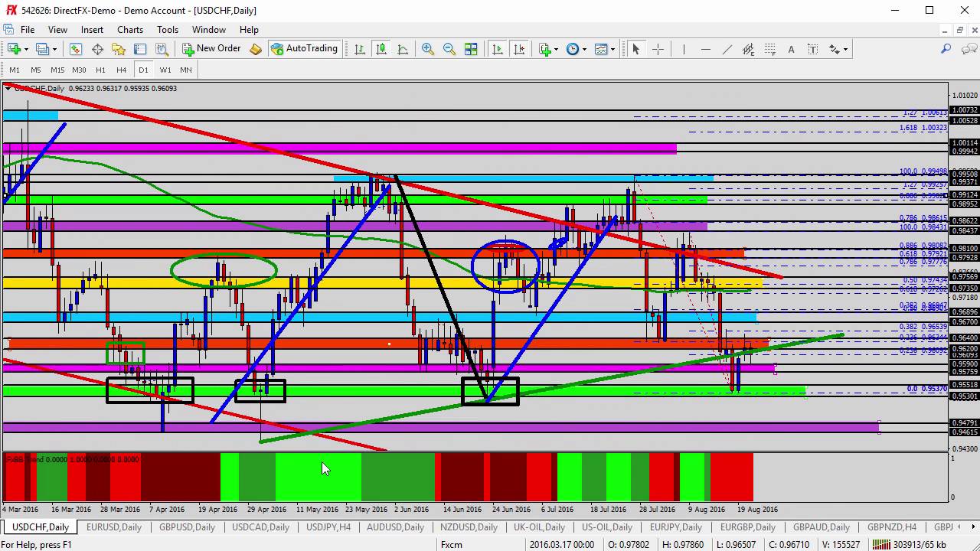Zoom in on the chart

(x=428, y=49)
